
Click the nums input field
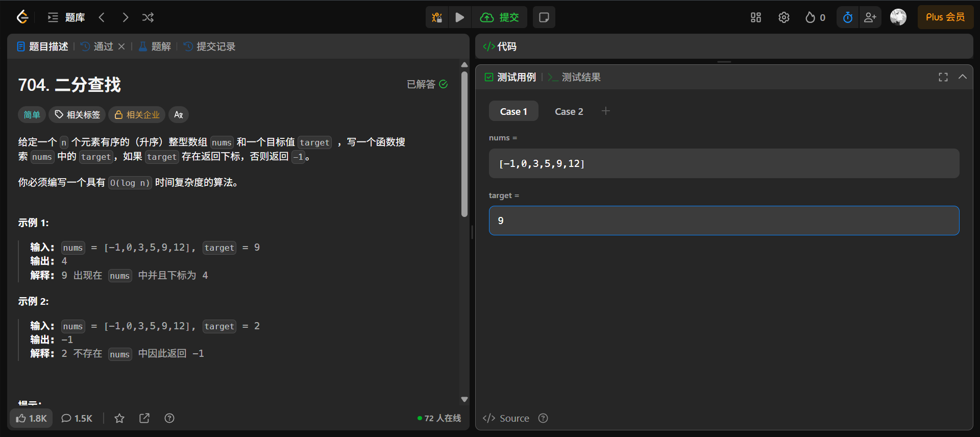(x=724, y=163)
